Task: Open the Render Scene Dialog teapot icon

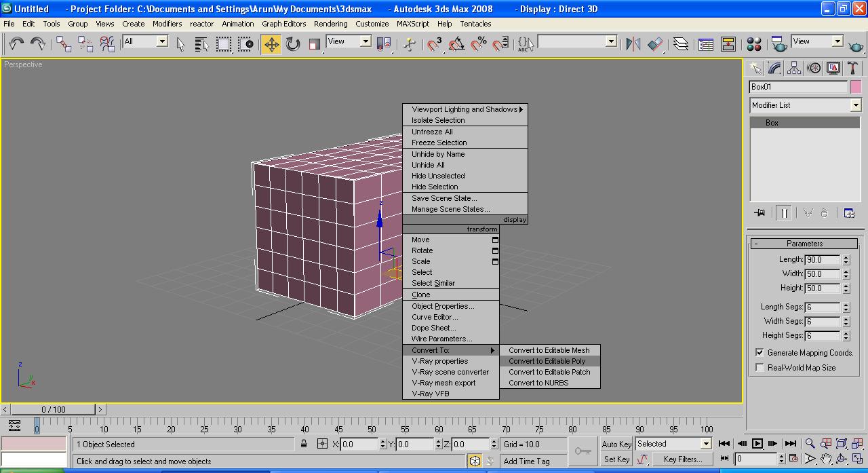Action: point(779,44)
